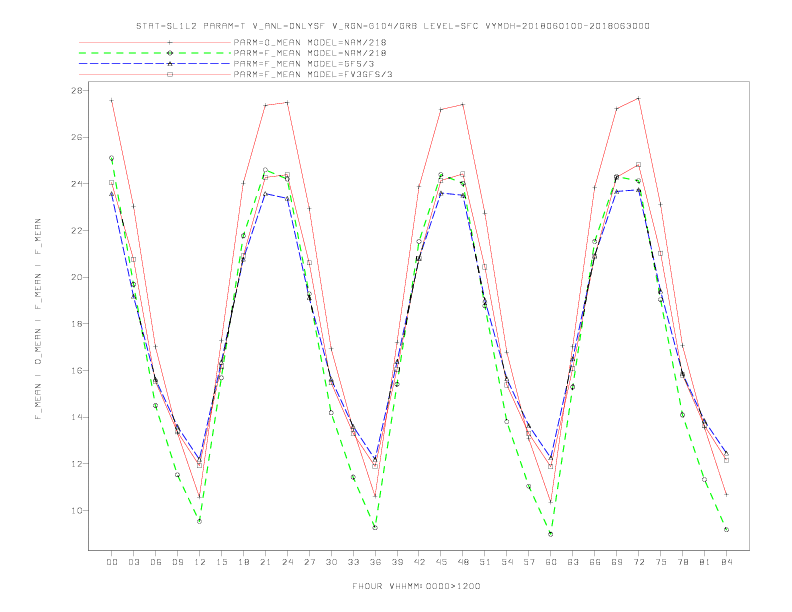This screenshot has height=612, width=792.
Task: Click y-axis tick value 22
Action: pos(77,231)
